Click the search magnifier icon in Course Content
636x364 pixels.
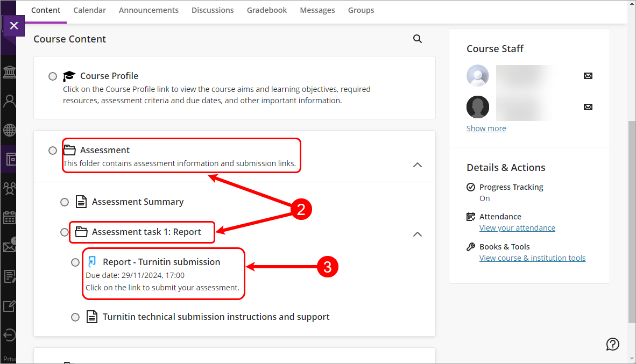(417, 39)
